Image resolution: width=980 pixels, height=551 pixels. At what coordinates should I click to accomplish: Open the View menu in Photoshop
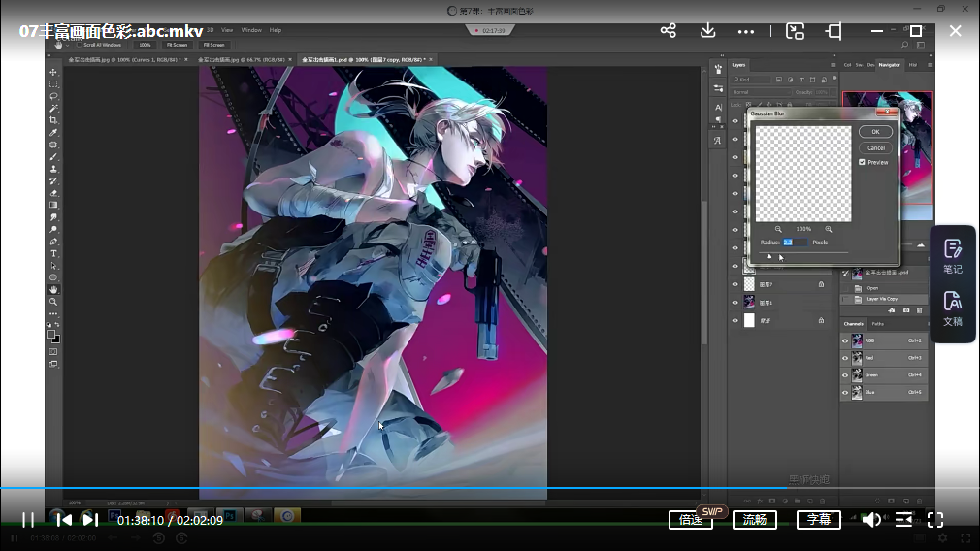coord(227,30)
